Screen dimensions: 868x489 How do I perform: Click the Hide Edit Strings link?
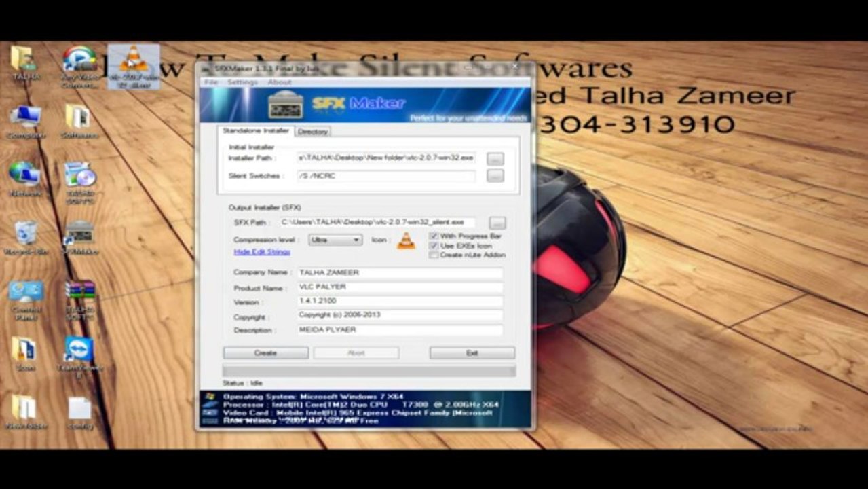click(x=262, y=252)
